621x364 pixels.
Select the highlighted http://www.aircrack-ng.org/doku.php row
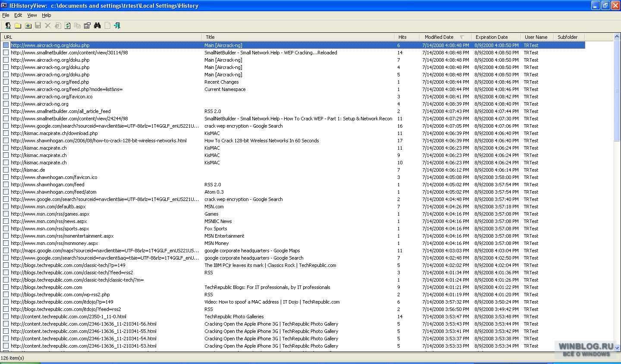click(x=293, y=45)
